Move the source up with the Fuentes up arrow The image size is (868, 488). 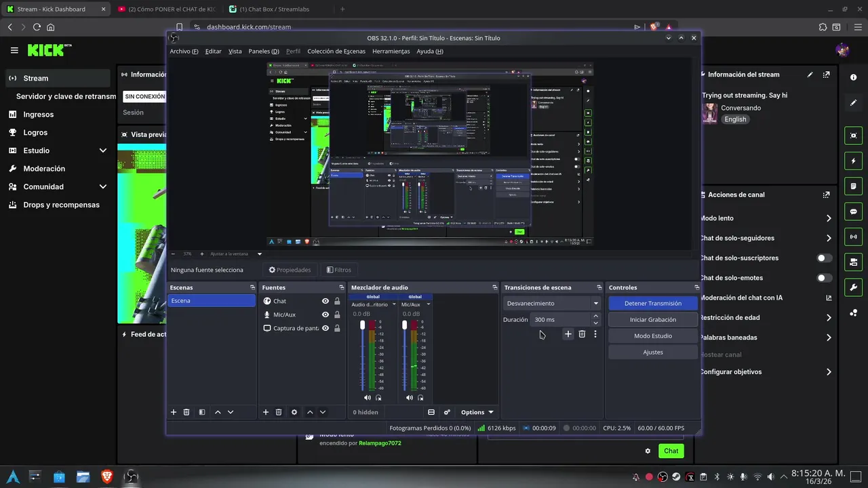tap(310, 412)
